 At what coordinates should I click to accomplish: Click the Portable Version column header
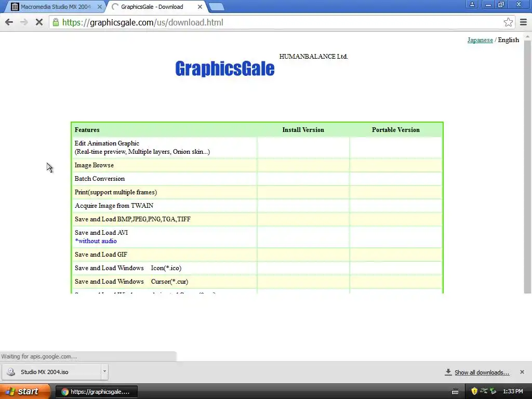tap(395, 130)
